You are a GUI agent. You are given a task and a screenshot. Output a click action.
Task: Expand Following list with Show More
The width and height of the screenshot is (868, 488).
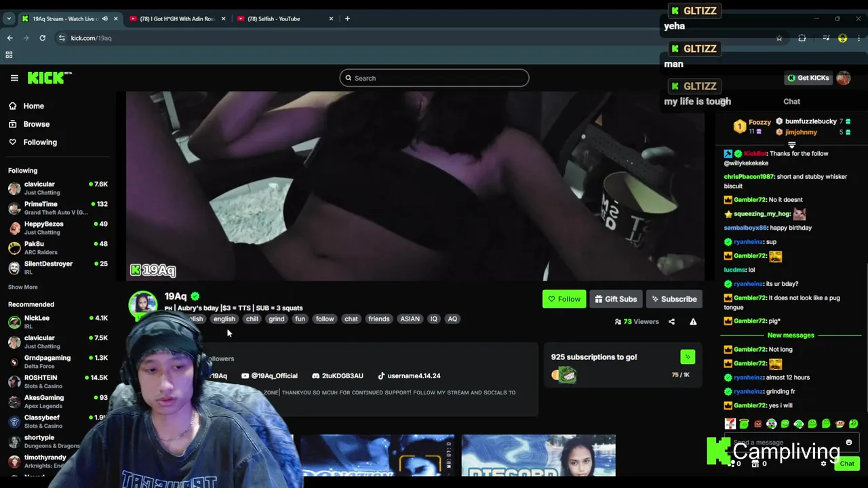[x=23, y=287]
